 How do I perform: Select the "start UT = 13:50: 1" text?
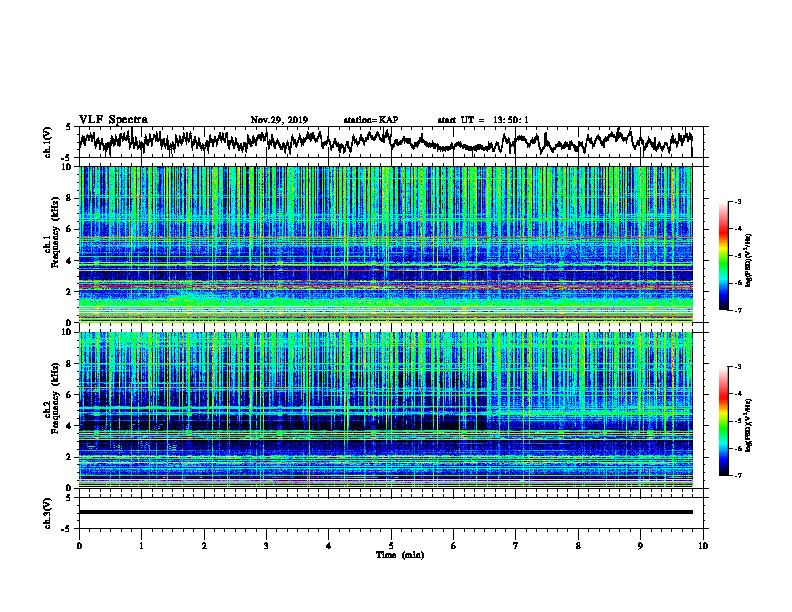[x=483, y=120]
